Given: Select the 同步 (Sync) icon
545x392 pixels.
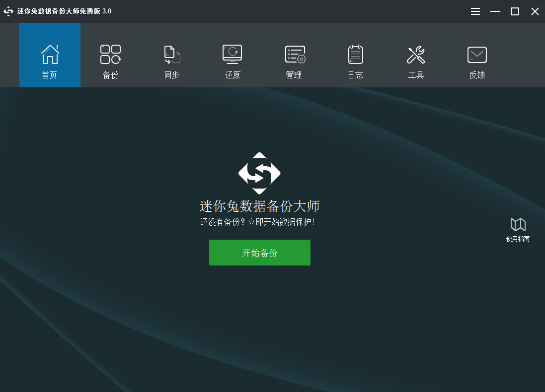Looking at the screenshot, I should (171, 54).
